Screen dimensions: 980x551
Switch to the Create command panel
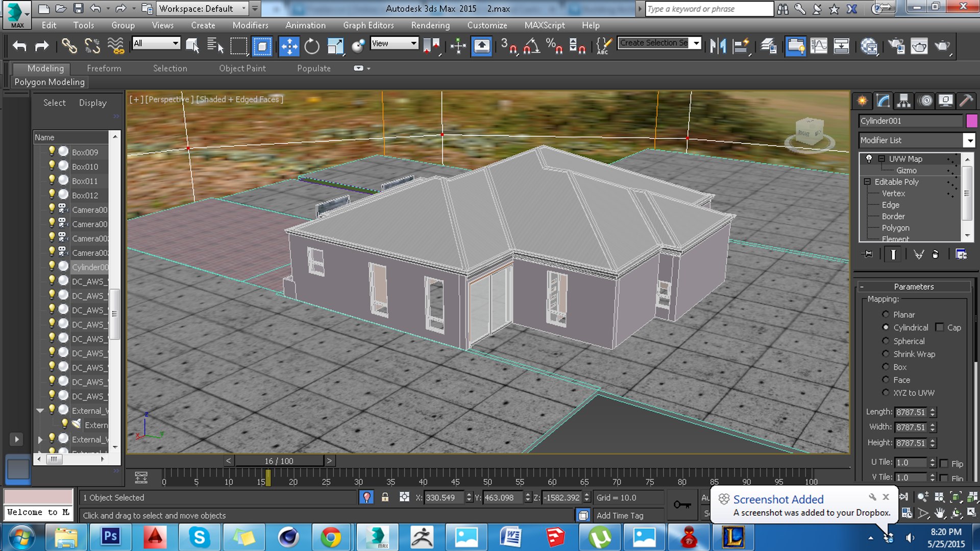862,101
